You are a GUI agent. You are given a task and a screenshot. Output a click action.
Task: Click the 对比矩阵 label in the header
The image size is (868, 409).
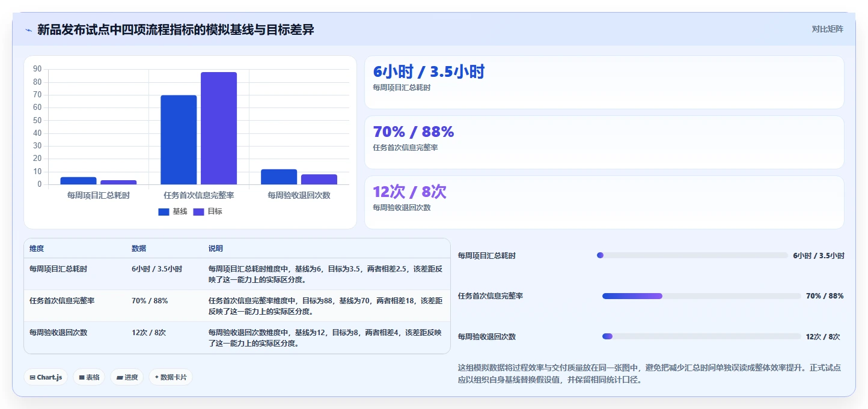point(827,29)
